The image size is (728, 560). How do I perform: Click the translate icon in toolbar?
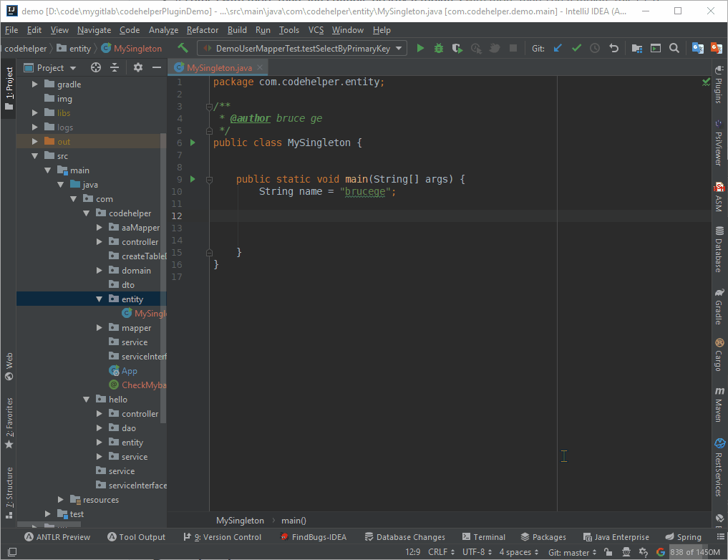(x=697, y=48)
